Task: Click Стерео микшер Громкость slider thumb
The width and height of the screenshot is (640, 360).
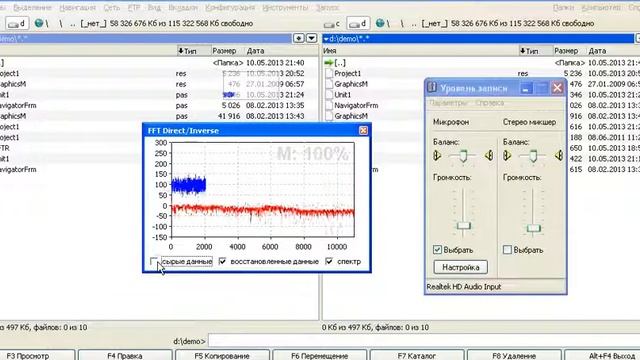Action: (533, 229)
